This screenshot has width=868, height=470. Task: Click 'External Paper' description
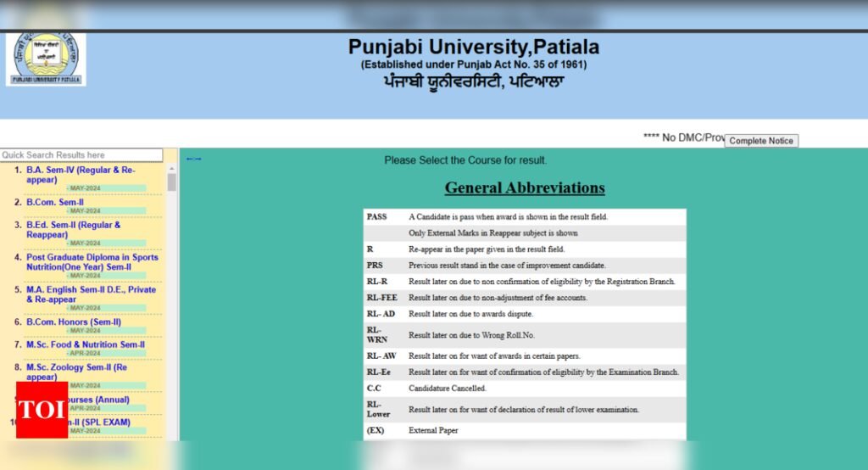click(x=433, y=430)
